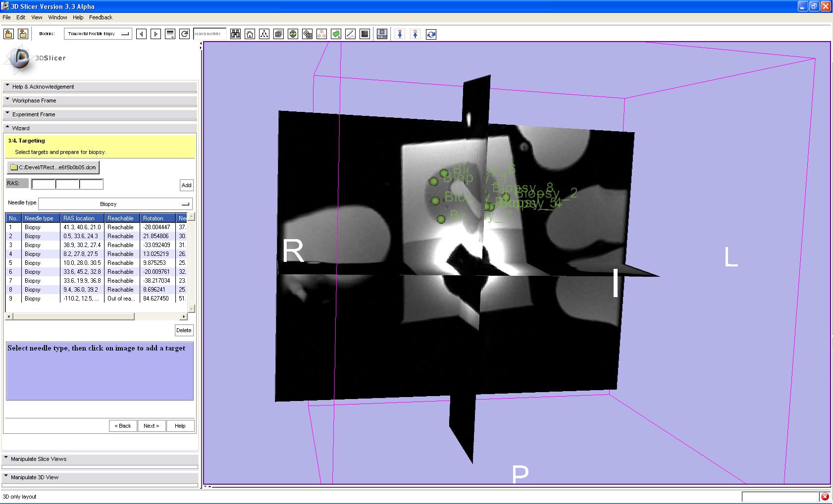
Task: Click the refresh arrows icon at toolbar end
Action: point(431,34)
